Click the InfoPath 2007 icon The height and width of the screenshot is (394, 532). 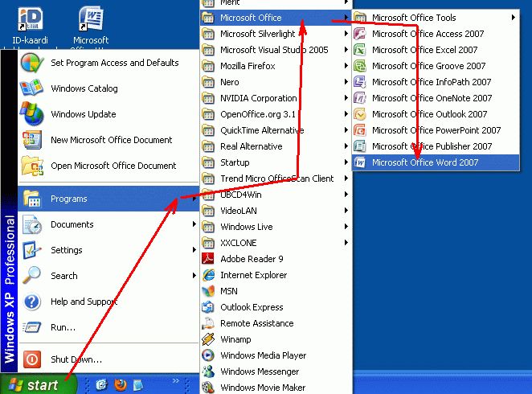360,82
